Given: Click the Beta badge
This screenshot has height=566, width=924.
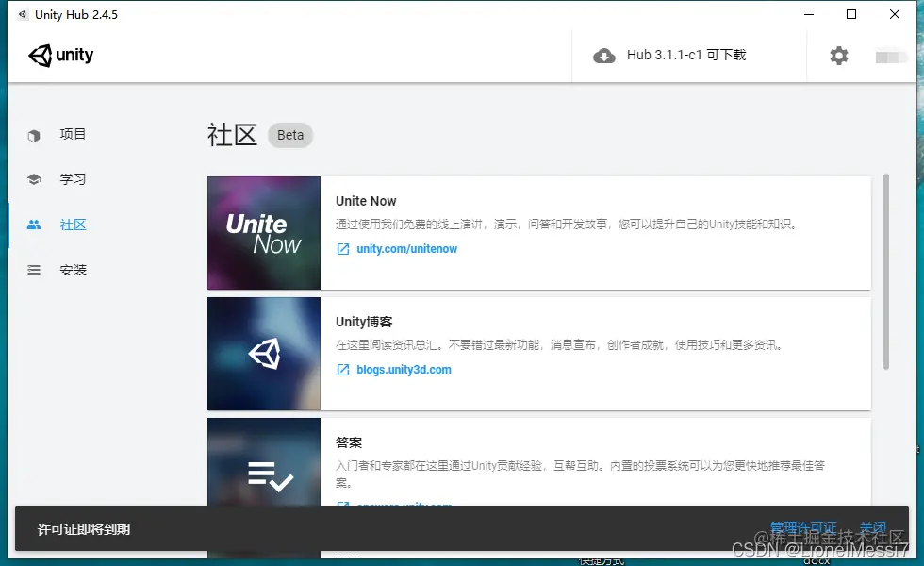Looking at the screenshot, I should (290, 135).
